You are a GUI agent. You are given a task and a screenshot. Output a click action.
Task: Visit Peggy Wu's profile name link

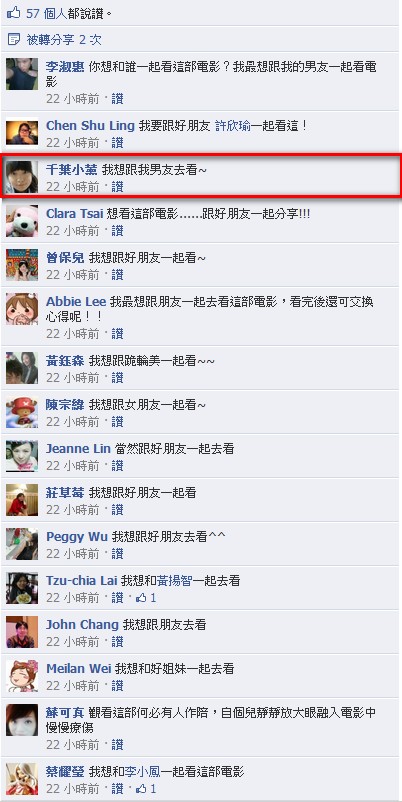point(77,537)
